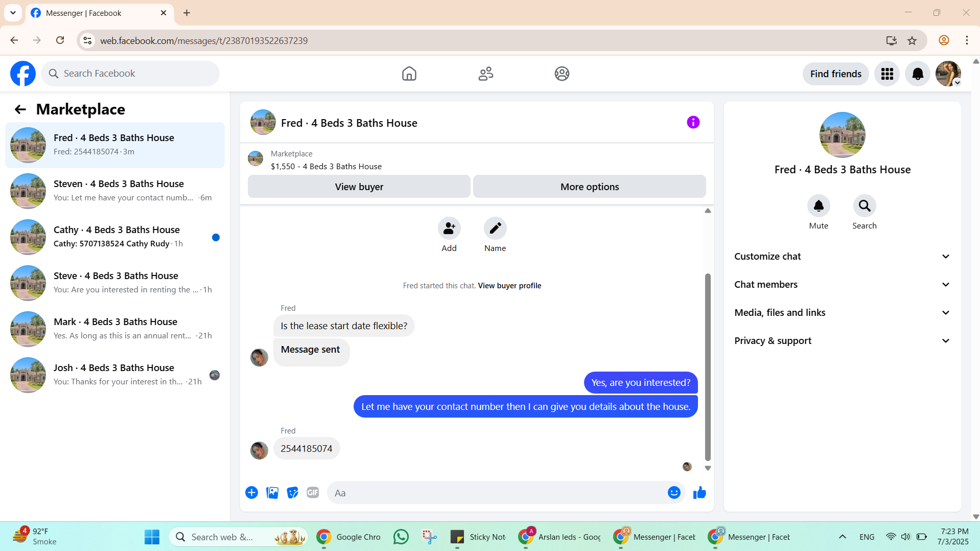This screenshot has height=551, width=980.
Task: Open the weather widget on taskbar
Action: coord(35,537)
